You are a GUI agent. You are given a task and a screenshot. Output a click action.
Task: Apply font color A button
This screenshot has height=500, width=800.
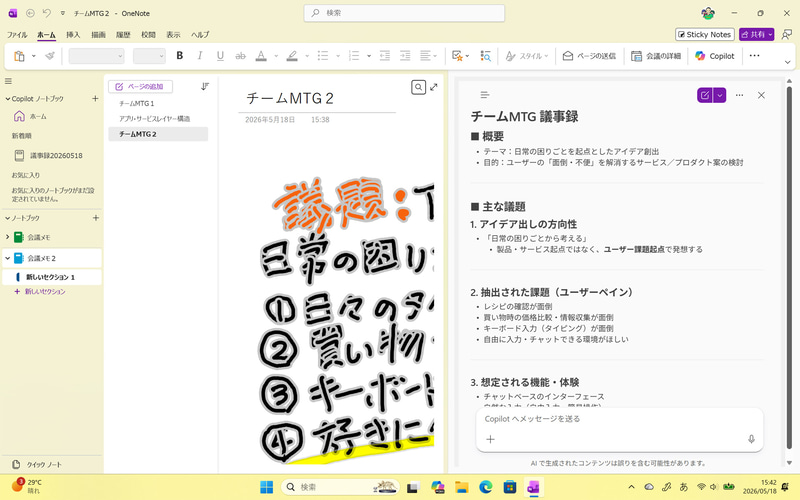(x=261, y=56)
